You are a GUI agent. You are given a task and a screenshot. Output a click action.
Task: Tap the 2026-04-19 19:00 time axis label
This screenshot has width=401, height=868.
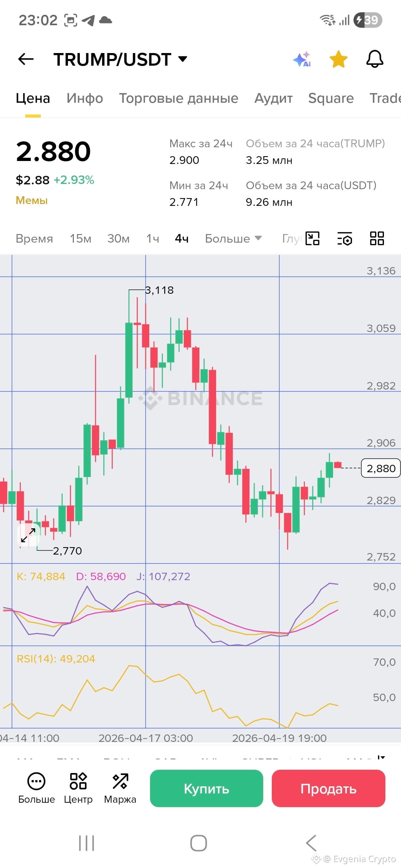click(x=279, y=738)
